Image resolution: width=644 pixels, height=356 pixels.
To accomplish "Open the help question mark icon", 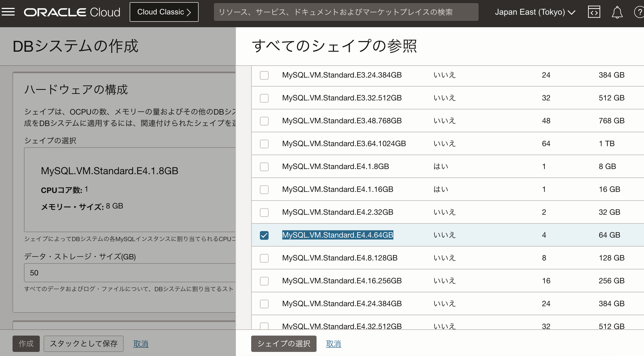I will [639, 12].
